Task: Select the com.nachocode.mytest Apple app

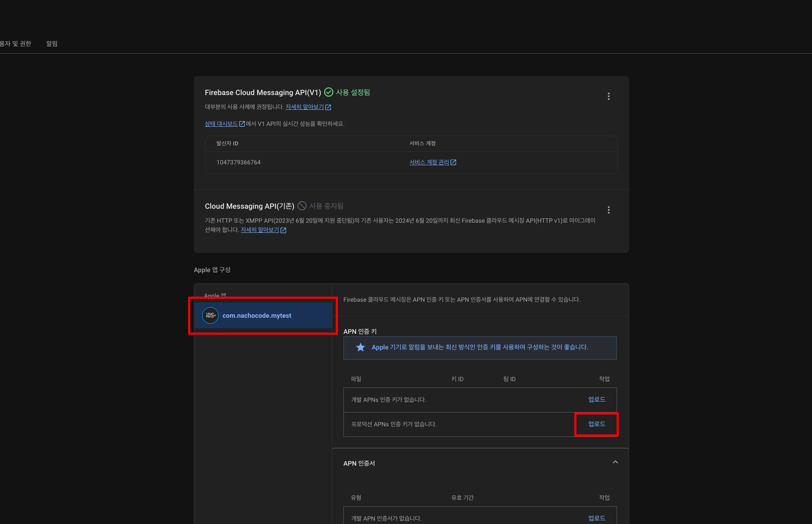Action: coord(257,316)
